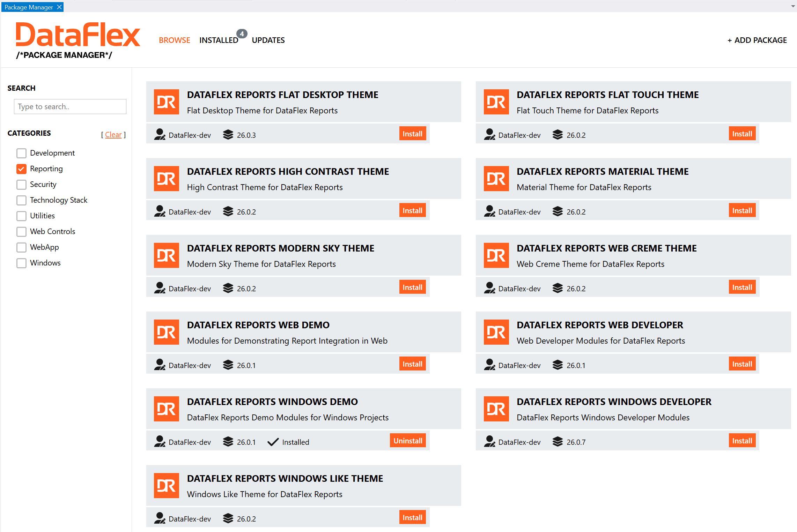Install DataFlex Reports Web Developer
797x532 pixels.
pos(742,364)
